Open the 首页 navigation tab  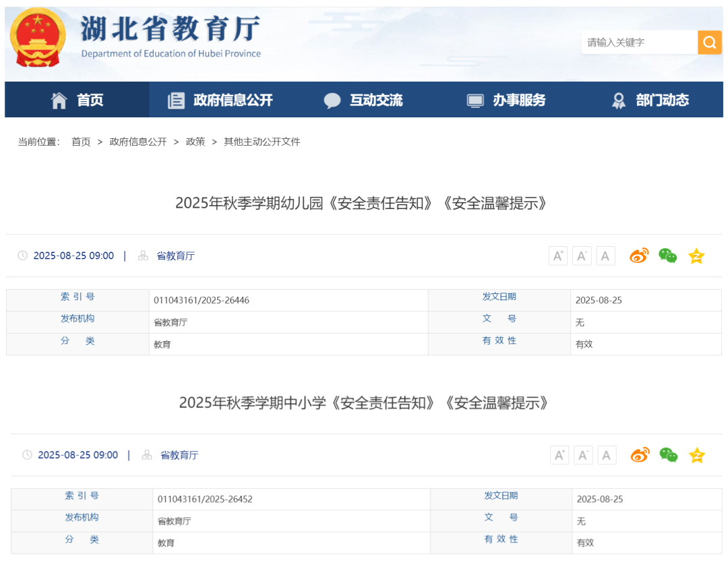click(x=78, y=100)
